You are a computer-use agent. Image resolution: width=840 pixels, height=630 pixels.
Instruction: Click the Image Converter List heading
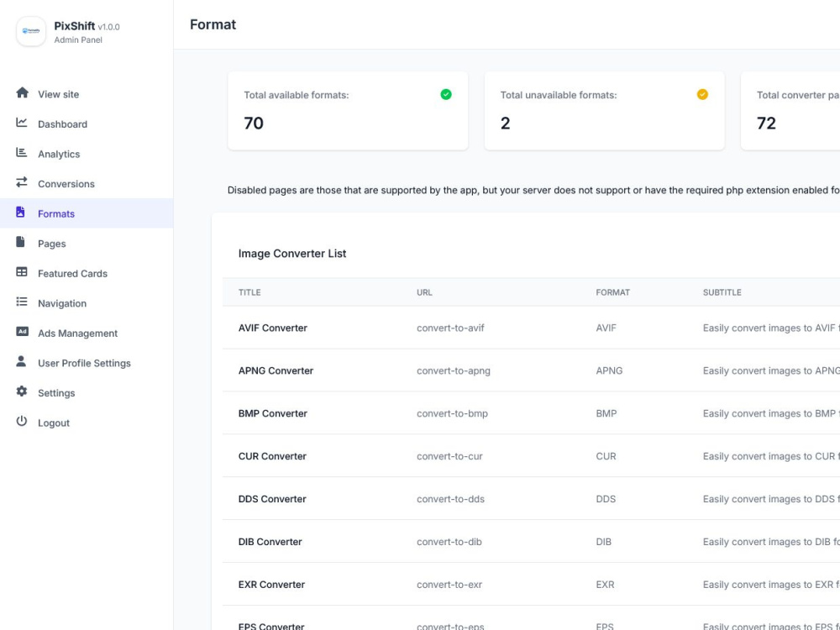(x=292, y=254)
